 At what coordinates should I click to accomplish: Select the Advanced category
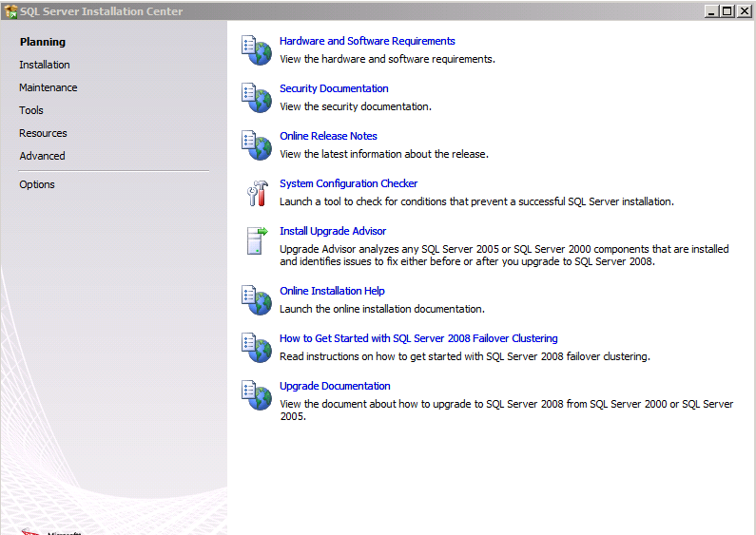(43, 156)
